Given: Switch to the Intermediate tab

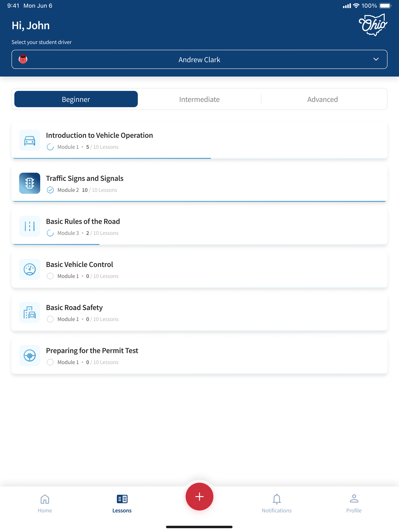Looking at the screenshot, I should (199, 99).
